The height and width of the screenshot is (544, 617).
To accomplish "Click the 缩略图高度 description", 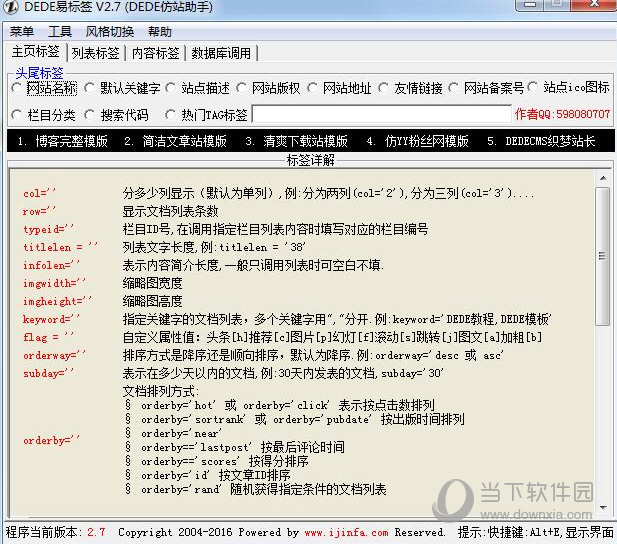I will 152,301.
